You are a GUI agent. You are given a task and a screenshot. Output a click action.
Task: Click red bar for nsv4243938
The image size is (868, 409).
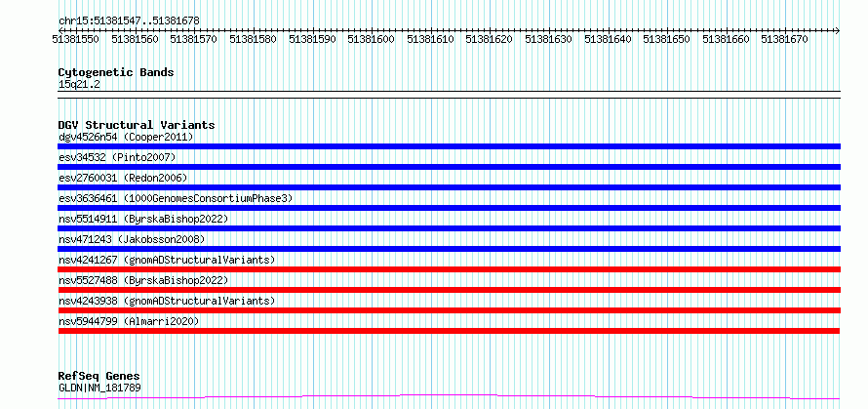449,310
